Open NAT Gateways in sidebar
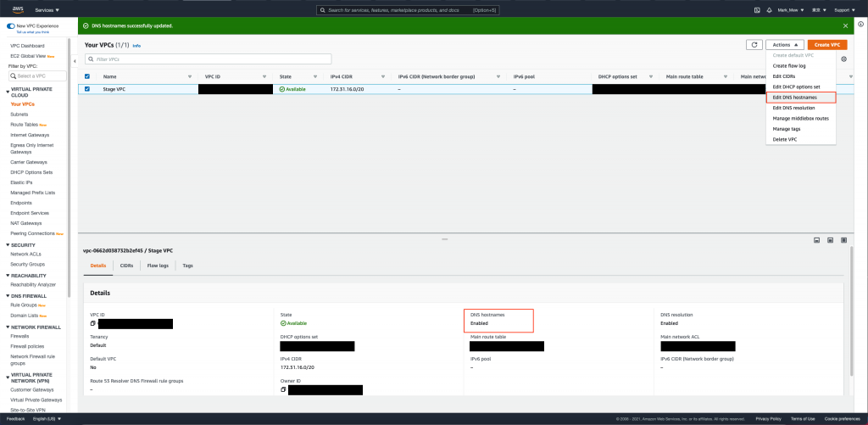This screenshot has height=425, width=868. click(25, 223)
